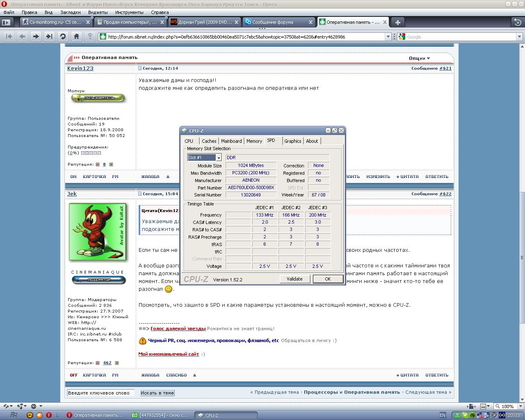Screen dimensions: 525x420
Task: Click the forward navigation arrow
Action: (x=36, y=37)
